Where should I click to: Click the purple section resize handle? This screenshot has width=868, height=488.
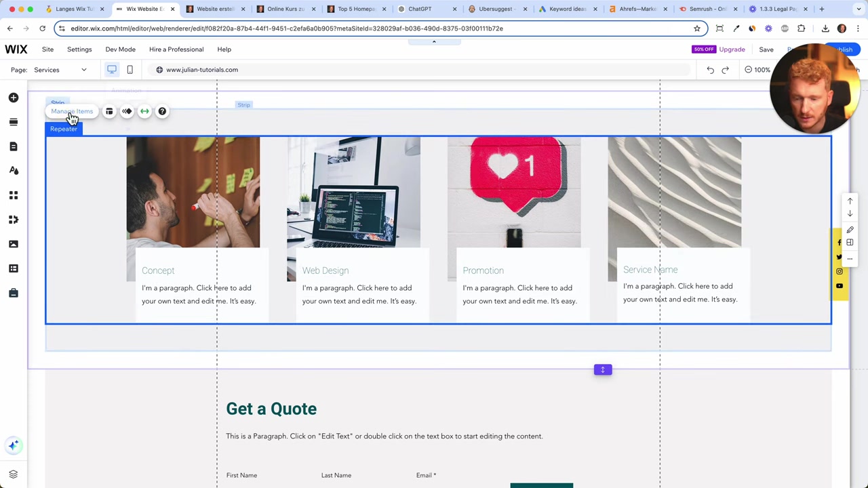tap(603, 369)
